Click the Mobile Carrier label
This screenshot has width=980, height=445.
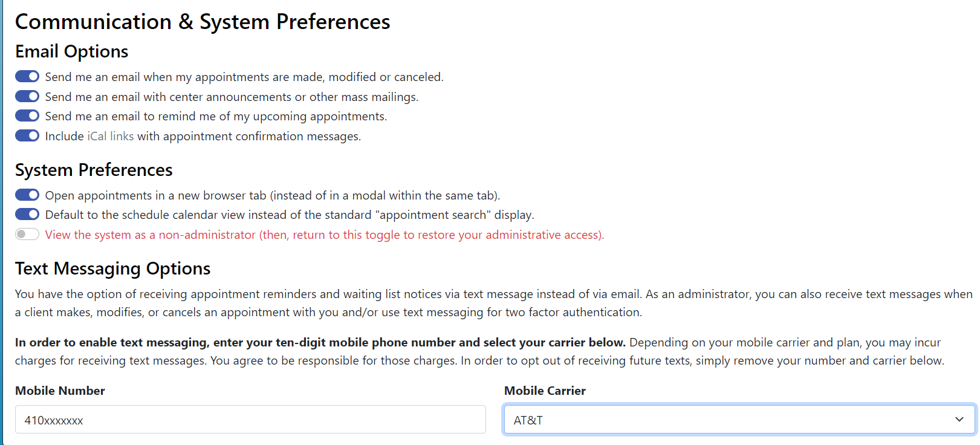pyautogui.click(x=545, y=391)
